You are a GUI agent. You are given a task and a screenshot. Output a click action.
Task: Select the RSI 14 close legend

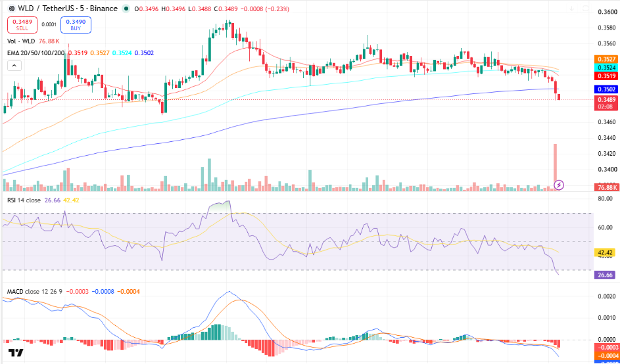[x=24, y=200]
